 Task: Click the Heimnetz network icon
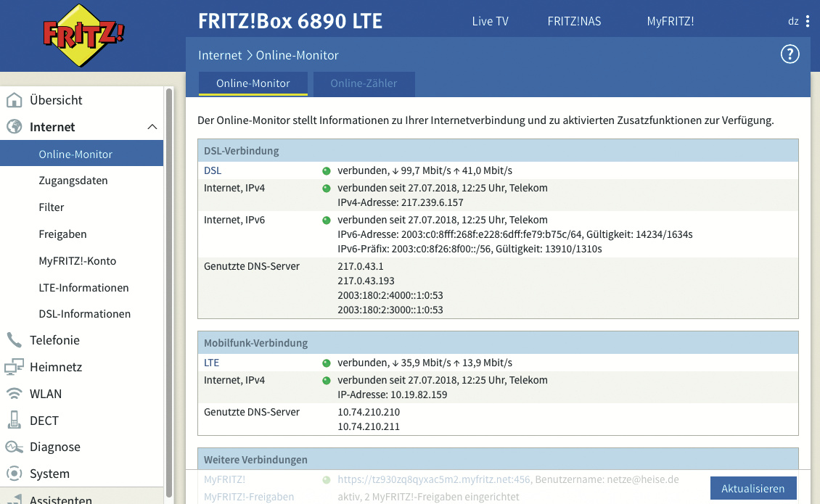(x=14, y=367)
